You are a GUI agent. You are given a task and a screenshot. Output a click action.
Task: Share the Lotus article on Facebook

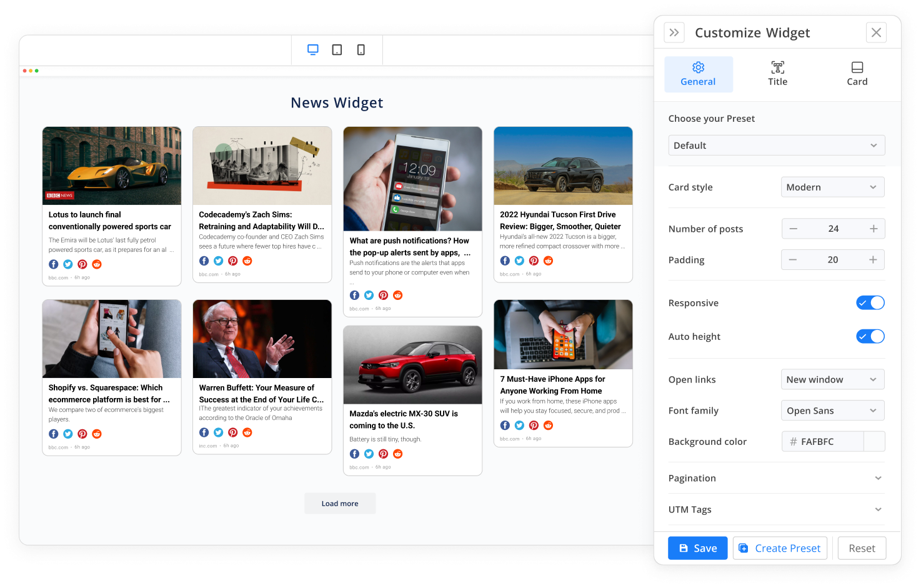[53, 264]
